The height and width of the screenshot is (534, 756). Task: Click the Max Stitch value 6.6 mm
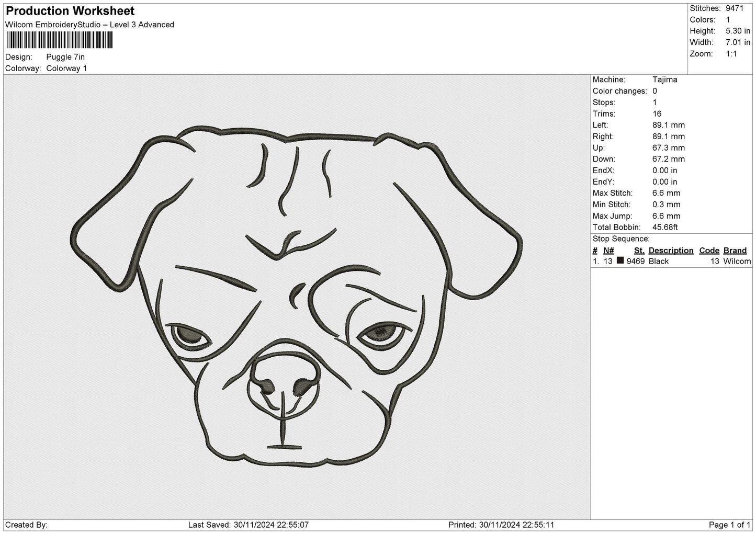[667, 194]
